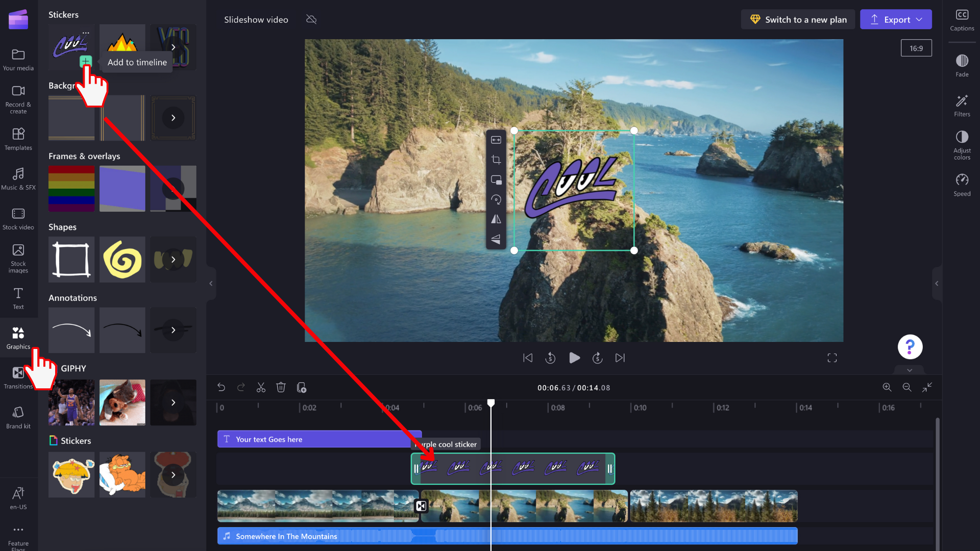Open Speed settings in right sidebar
This screenshot has height=551, width=980.
[962, 185]
